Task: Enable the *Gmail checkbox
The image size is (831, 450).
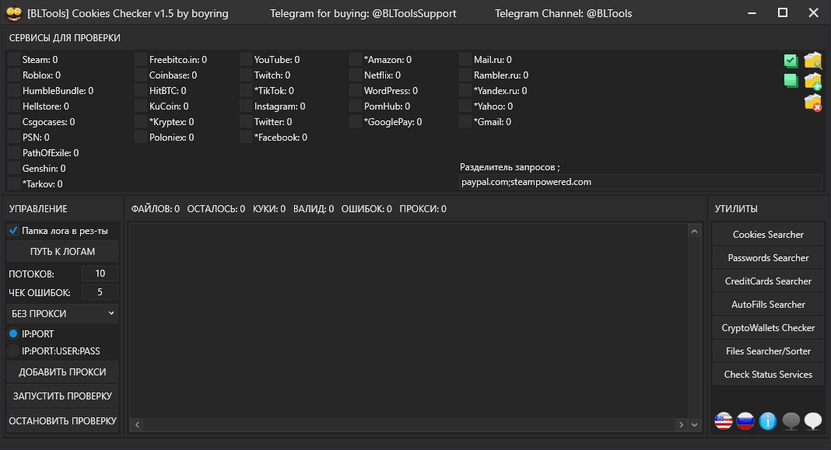Action: pos(465,121)
